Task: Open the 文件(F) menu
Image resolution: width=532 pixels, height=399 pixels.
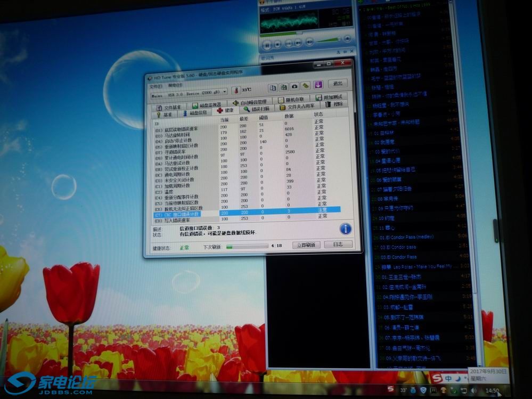Action: [x=155, y=85]
